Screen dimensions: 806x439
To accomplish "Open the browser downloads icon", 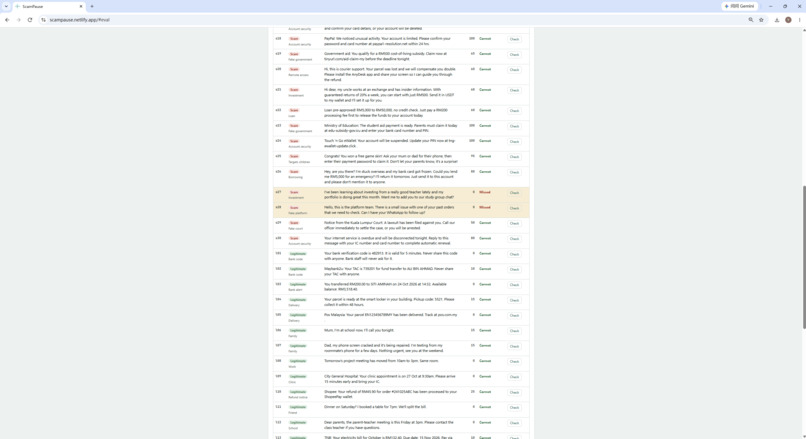I will click(x=777, y=20).
